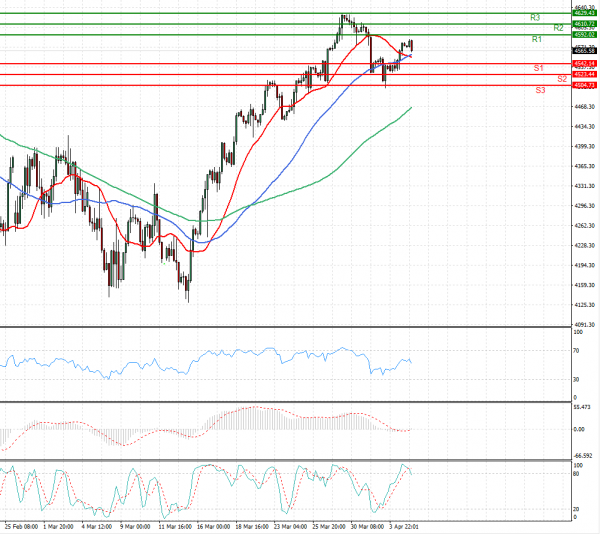Click the R1 resistance label

536,39
